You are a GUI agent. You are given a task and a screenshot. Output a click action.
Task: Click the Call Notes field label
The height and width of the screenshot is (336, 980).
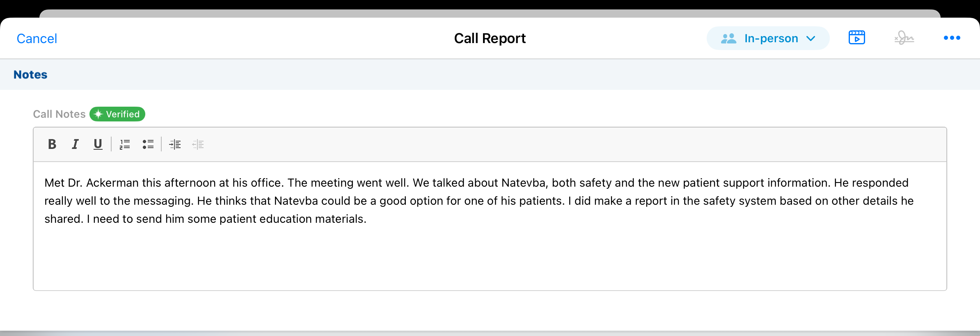[59, 114]
